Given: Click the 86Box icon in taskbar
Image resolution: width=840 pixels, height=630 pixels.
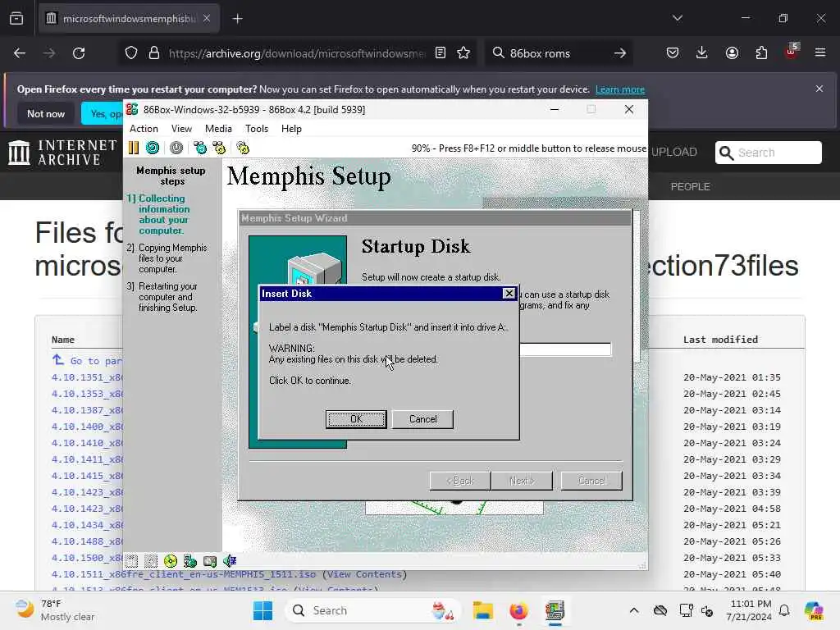Looking at the screenshot, I should (555, 610).
